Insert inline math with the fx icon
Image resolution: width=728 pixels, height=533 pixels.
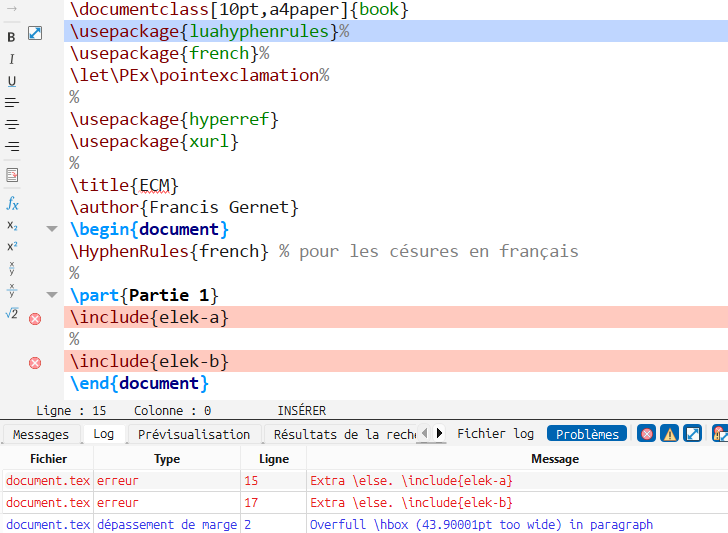pos(12,203)
